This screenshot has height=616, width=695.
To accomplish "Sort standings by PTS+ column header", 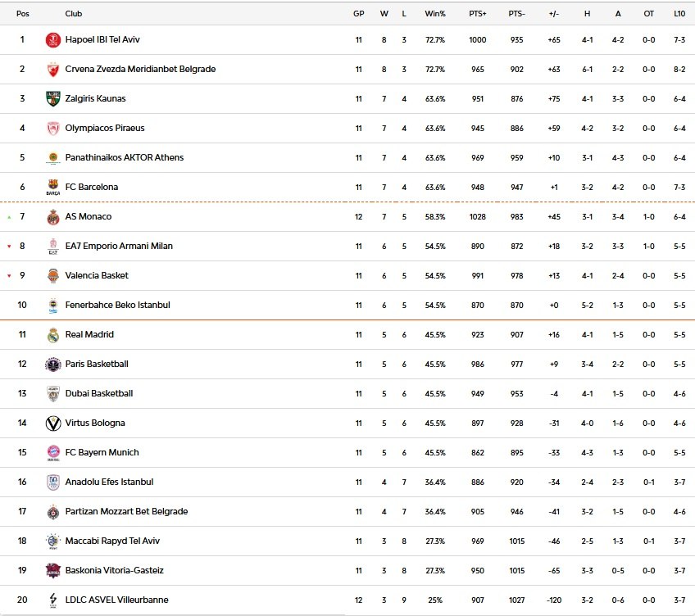I will (478, 14).
